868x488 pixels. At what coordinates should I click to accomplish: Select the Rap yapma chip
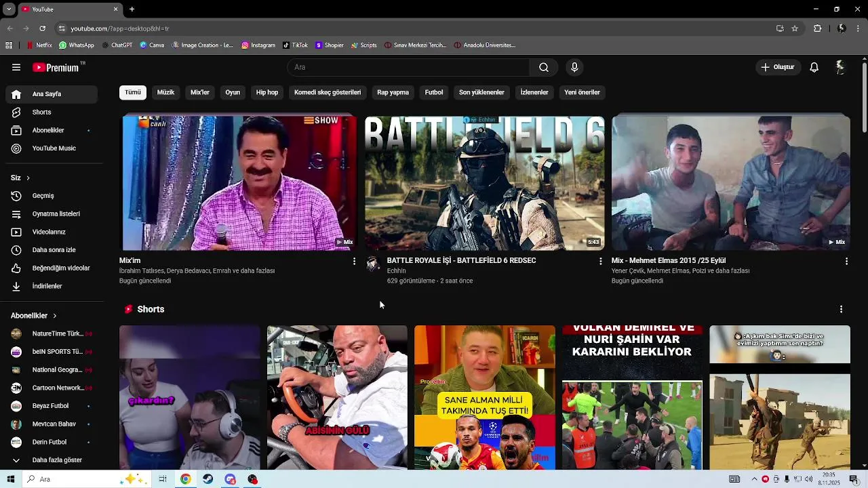[x=393, y=92]
